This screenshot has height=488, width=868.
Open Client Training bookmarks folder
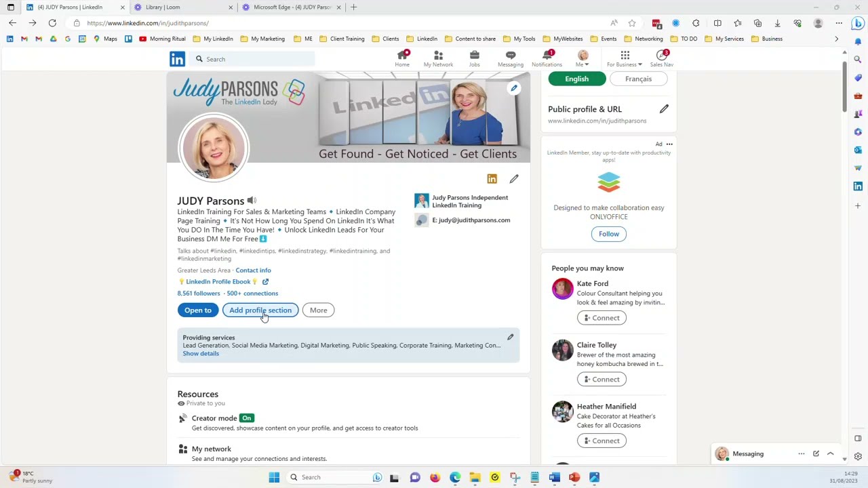coord(342,39)
